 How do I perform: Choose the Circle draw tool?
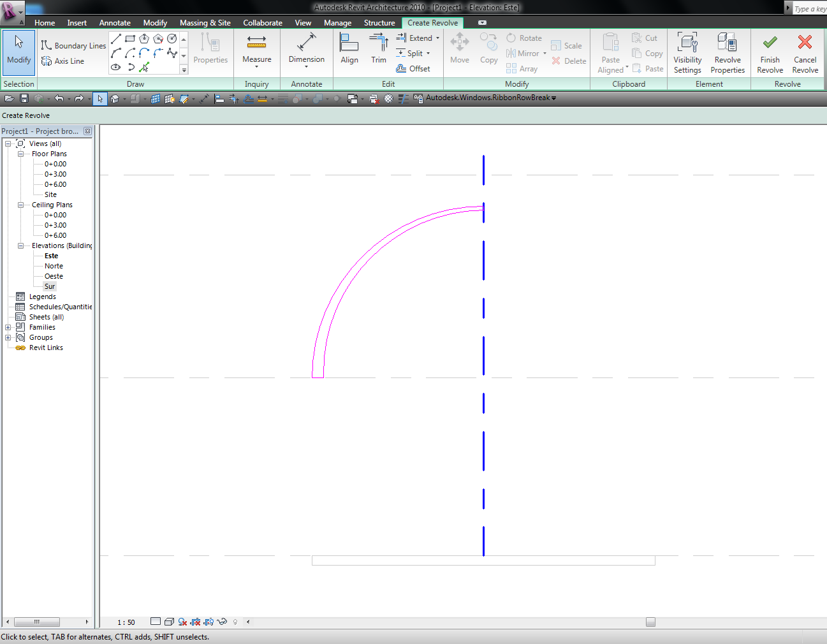point(172,39)
